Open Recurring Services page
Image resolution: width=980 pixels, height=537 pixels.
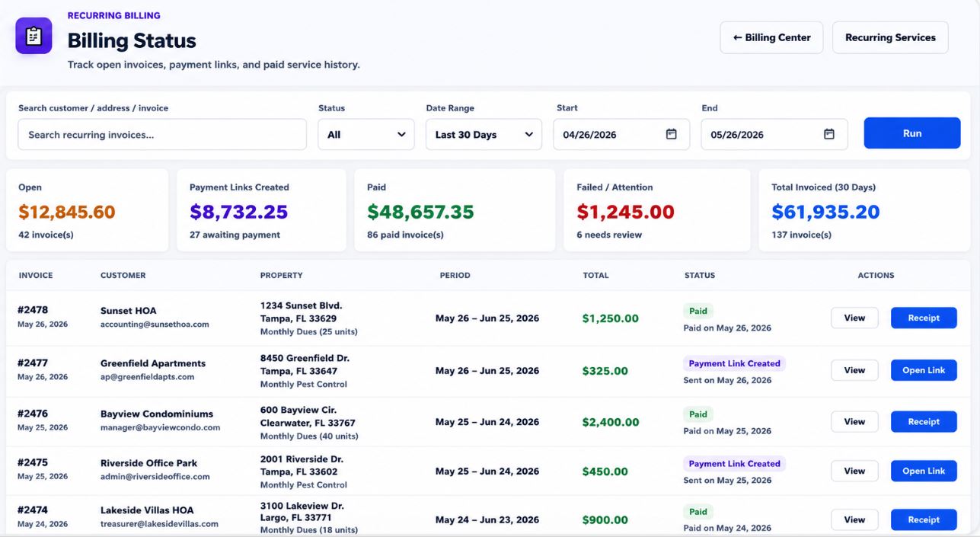890,37
